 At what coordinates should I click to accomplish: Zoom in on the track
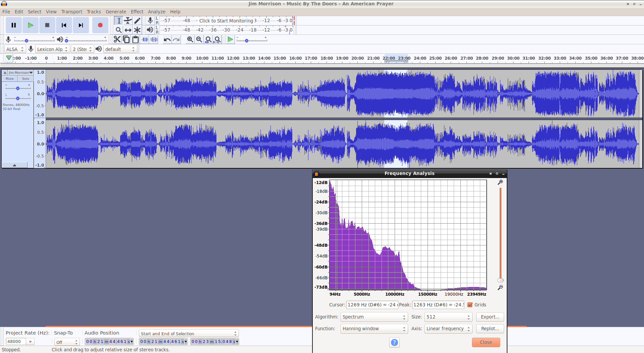[190, 40]
